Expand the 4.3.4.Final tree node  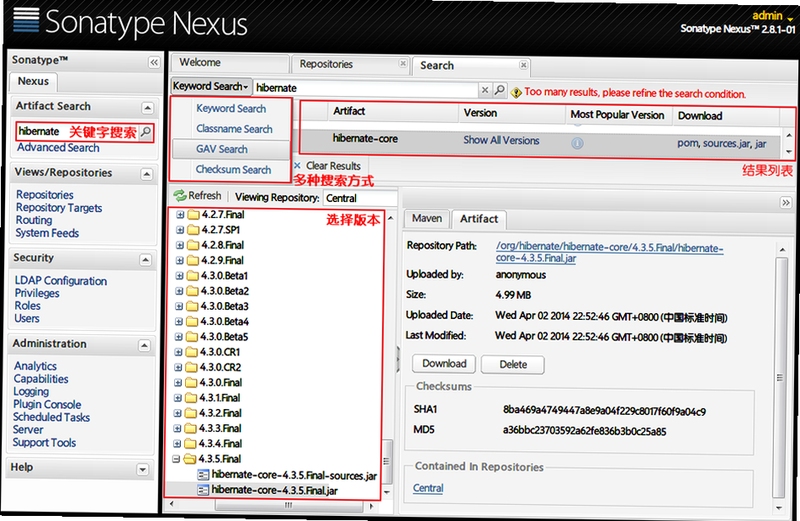point(177,443)
